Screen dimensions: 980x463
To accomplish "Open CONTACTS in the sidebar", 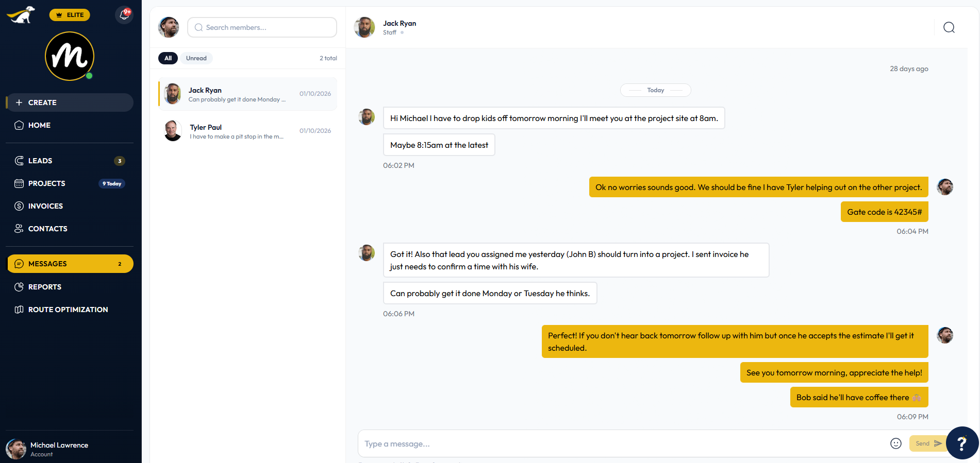I will pos(70,229).
